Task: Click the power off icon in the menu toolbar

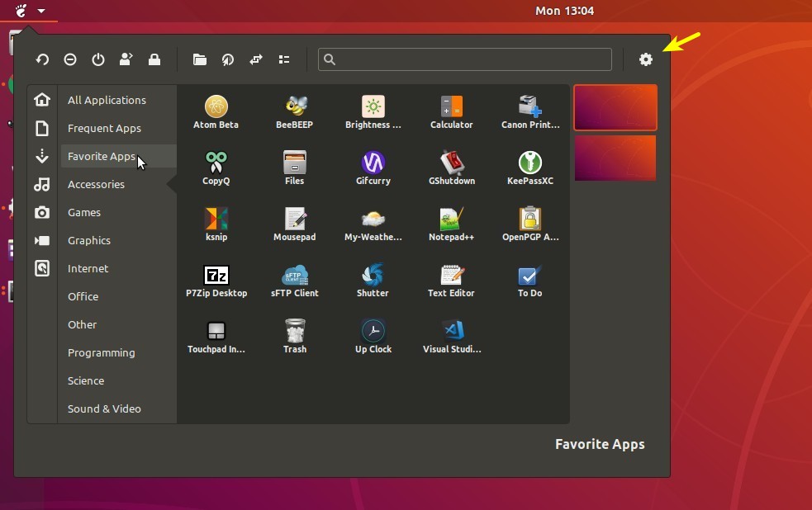Action: tap(98, 59)
